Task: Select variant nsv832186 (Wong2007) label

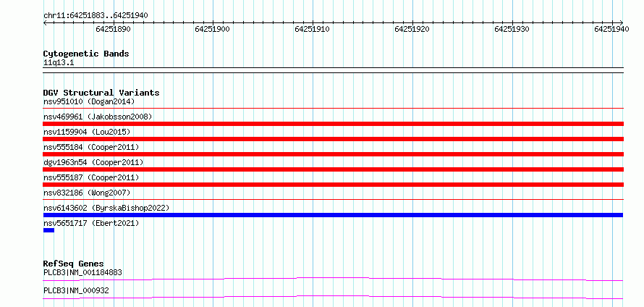Action: [87, 193]
